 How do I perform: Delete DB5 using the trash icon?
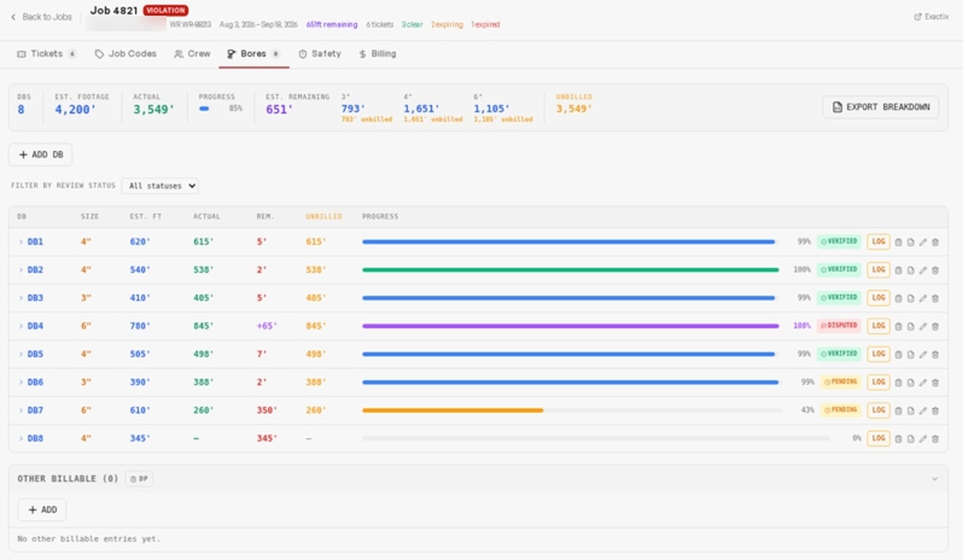click(x=935, y=354)
